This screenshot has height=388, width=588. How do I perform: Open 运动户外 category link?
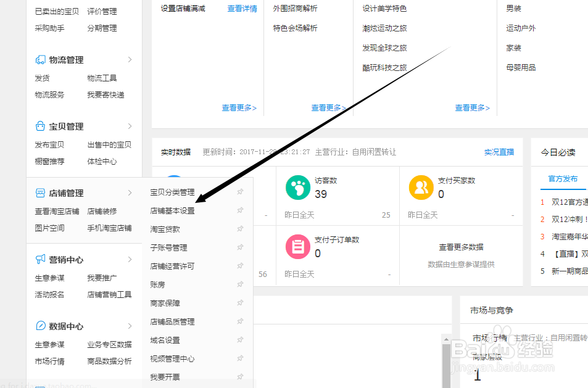point(521,28)
